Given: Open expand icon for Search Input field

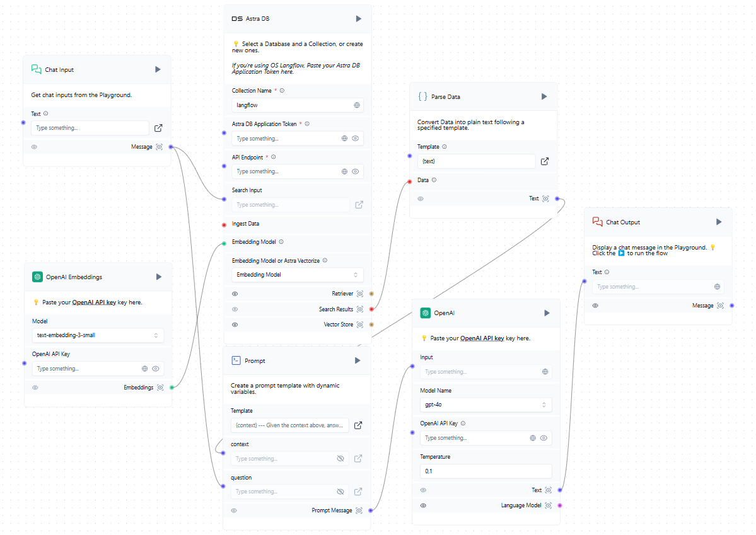Looking at the screenshot, I should [x=359, y=205].
